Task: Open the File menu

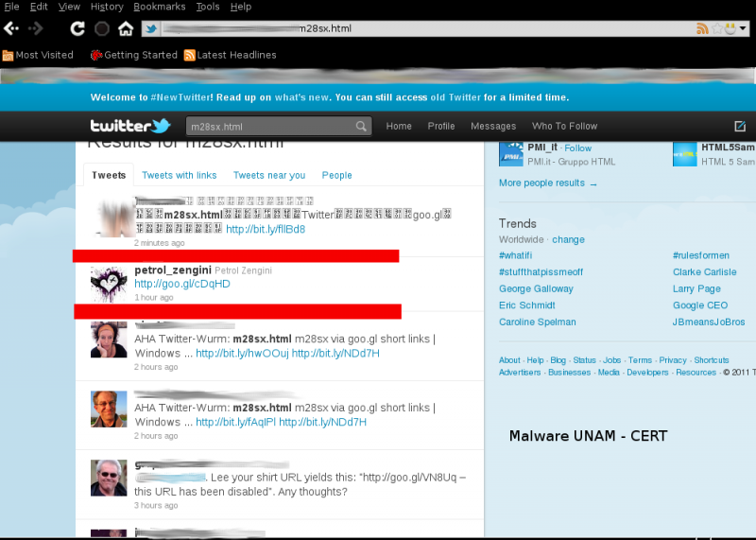Action: 11,7
